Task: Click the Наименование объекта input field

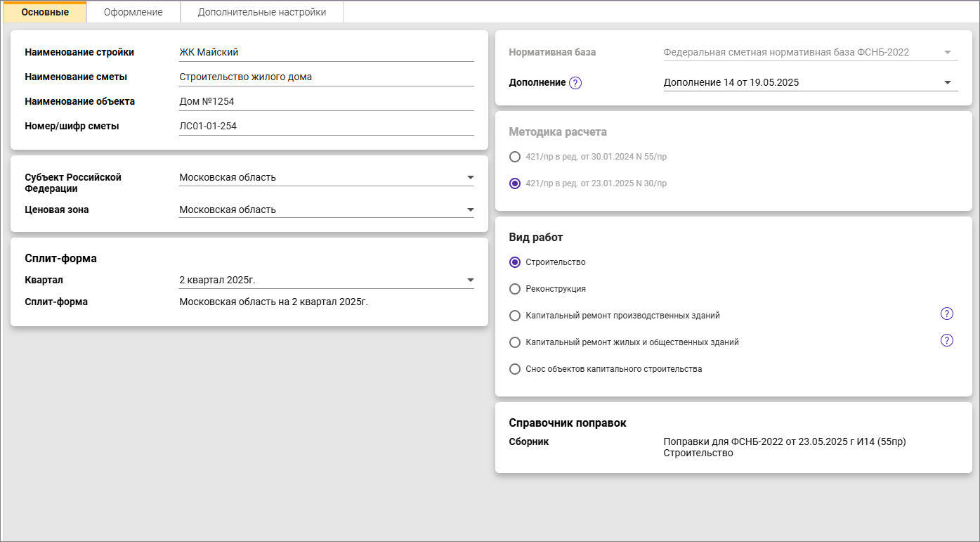Action: 326,101
